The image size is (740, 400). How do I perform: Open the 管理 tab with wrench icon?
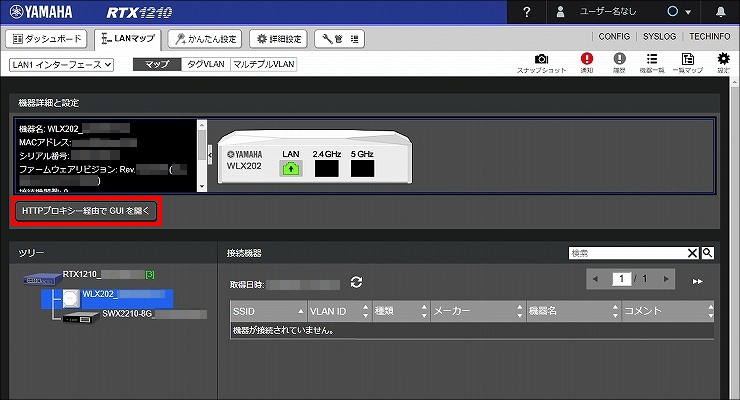coord(339,39)
